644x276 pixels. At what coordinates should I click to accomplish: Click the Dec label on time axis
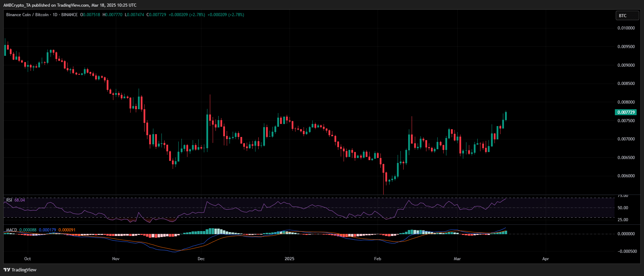(201, 259)
